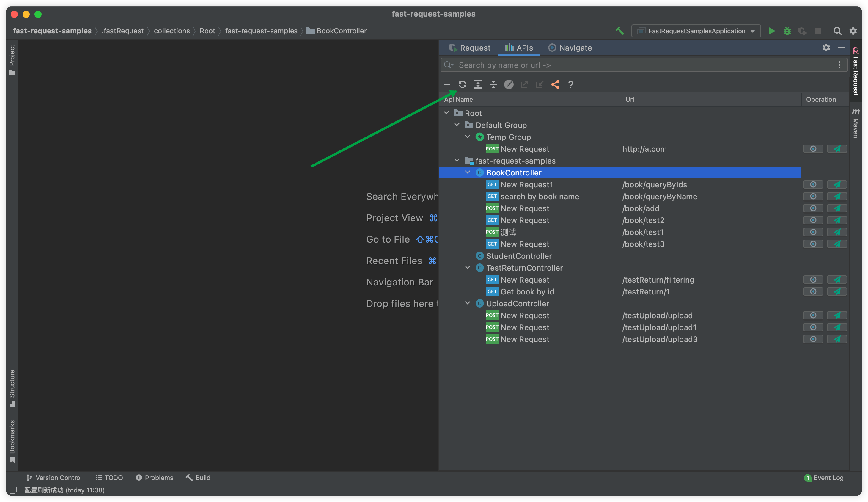This screenshot has height=502, width=868.
Task: Click the help question mark icon
Action: (570, 84)
